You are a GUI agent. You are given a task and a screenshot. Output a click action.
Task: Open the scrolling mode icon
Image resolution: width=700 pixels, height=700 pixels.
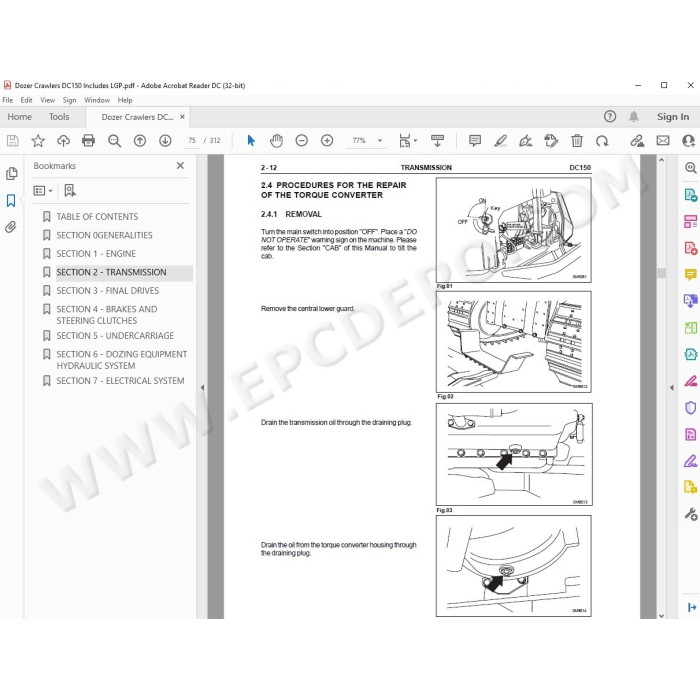click(437, 141)
